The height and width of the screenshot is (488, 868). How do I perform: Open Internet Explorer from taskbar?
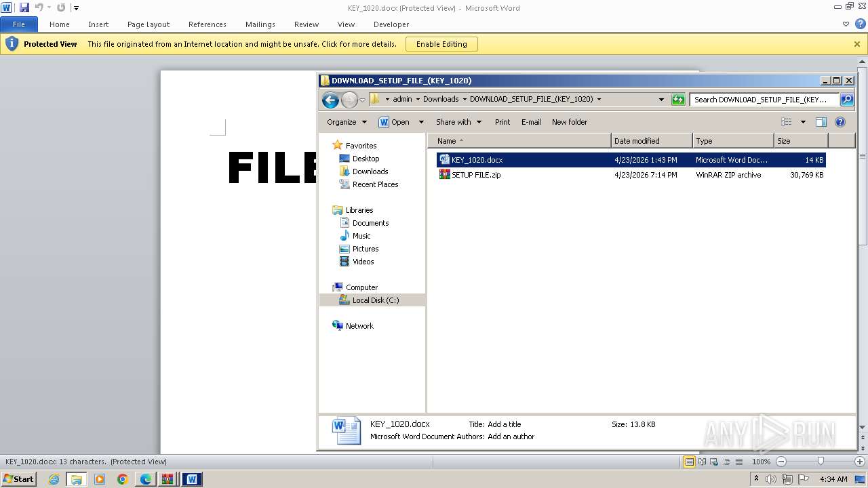54,479
